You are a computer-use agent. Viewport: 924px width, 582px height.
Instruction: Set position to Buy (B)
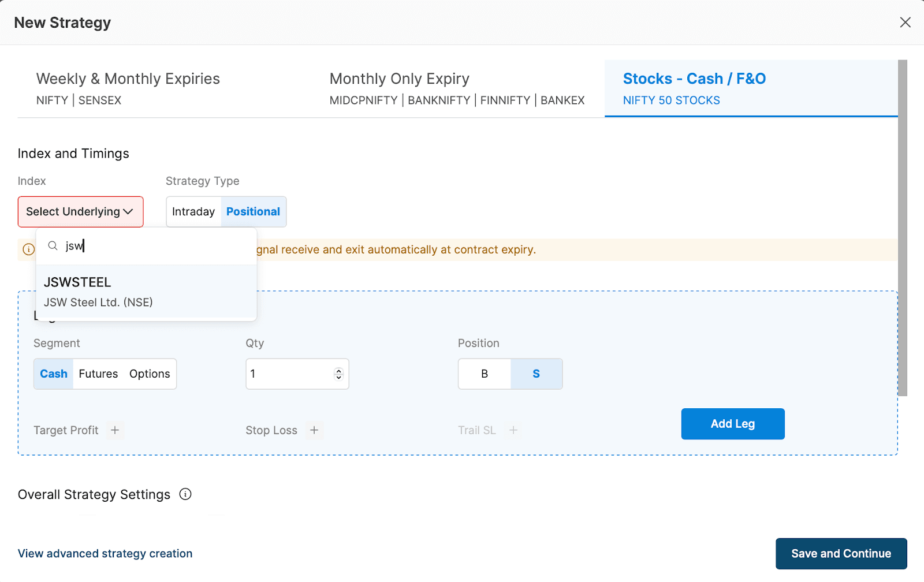click(x=485, y=374)
